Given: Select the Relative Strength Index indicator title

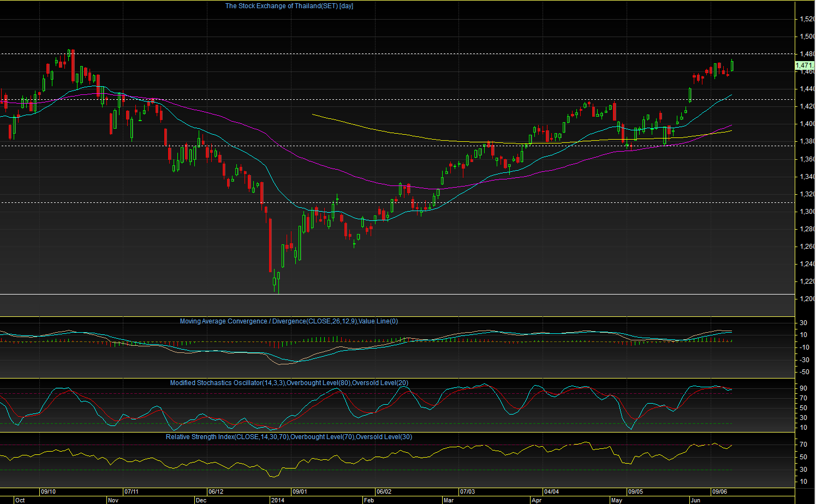Looking at the screenshot, I should pyautogui.click(x=289, y=437).
